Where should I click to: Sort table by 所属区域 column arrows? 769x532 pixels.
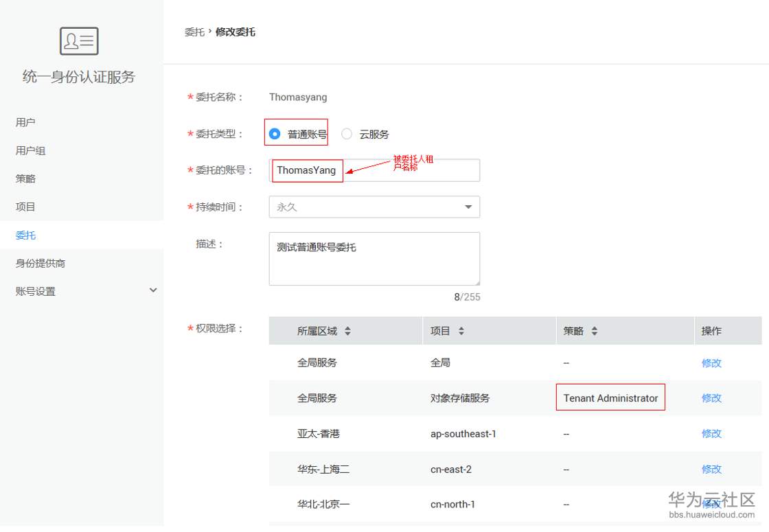tap(347, 331)
